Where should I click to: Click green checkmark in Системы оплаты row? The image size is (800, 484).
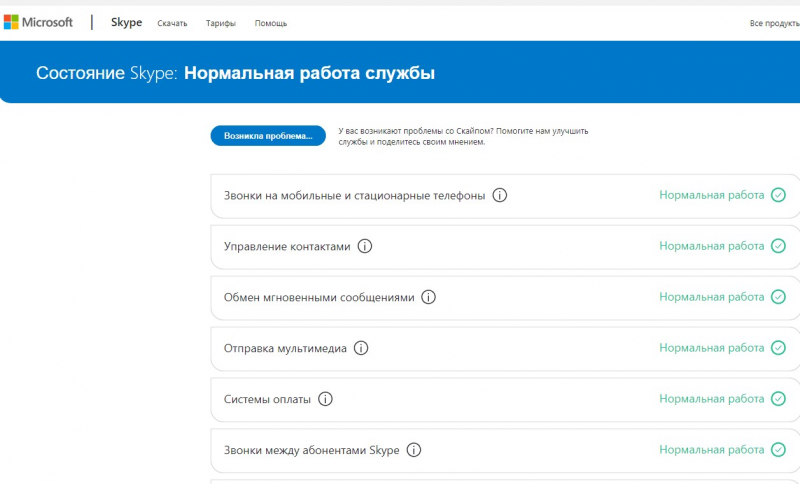[x=778, y=398]
